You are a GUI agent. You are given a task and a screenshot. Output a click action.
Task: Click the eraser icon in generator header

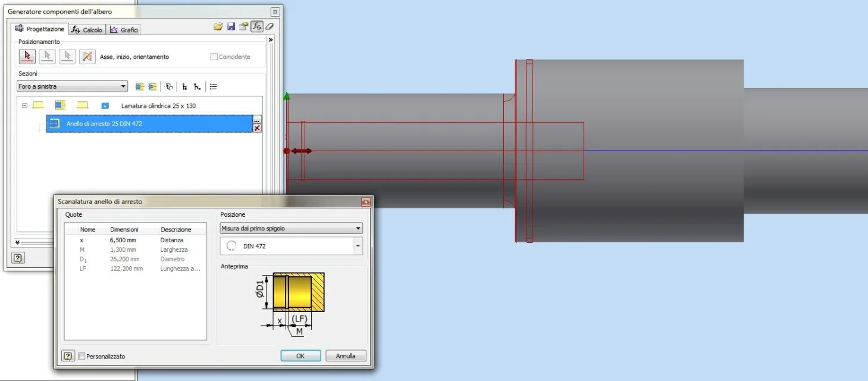point(270,27)
